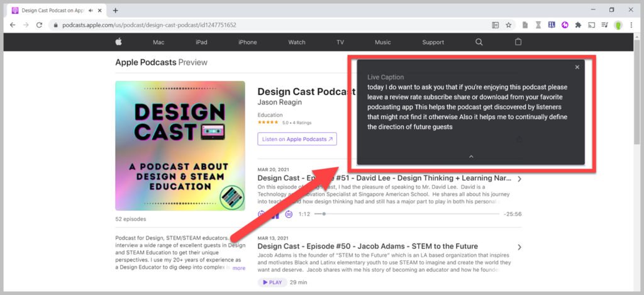
Task: Open the iPhone menu item
Action: pos(248,42)
